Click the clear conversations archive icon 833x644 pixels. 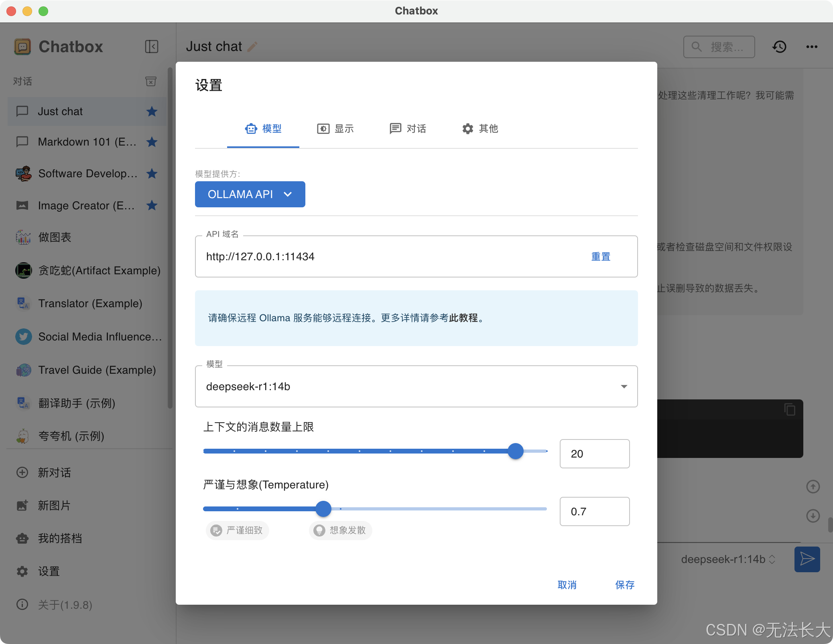pos(151,81)
